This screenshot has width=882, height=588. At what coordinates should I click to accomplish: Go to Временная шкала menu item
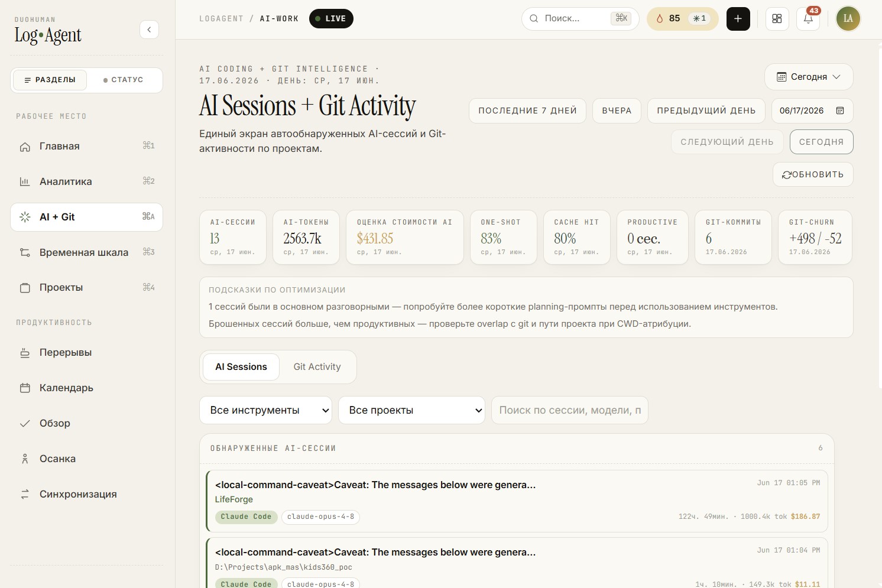point(86,253)
